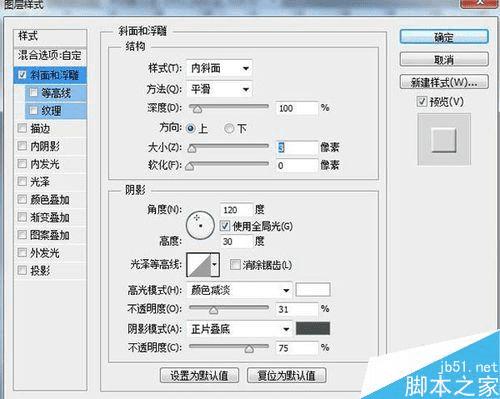Click the 新建样式(W)... button
500x399 pixels.
444,82
